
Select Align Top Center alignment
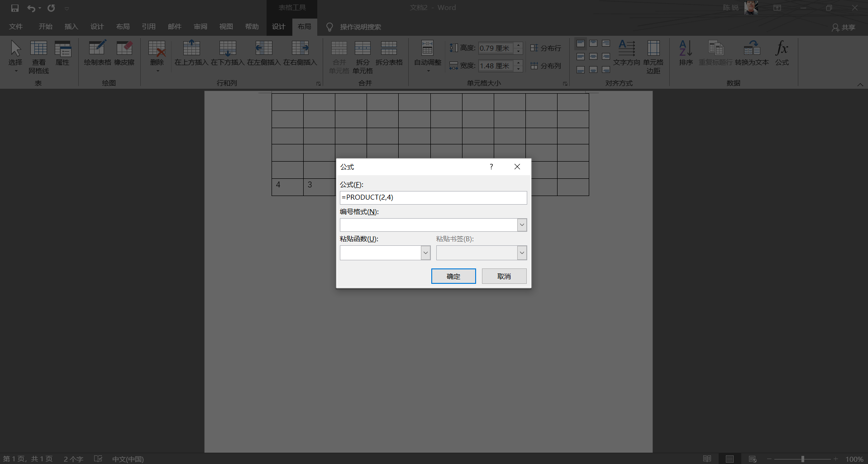[593, 43]
